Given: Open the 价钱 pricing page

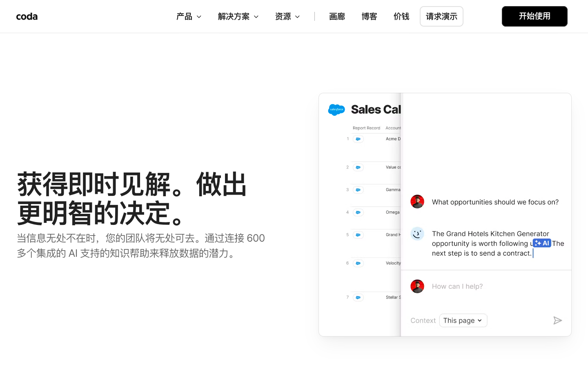Looking at the screenshot, I should tap(401, 16).
